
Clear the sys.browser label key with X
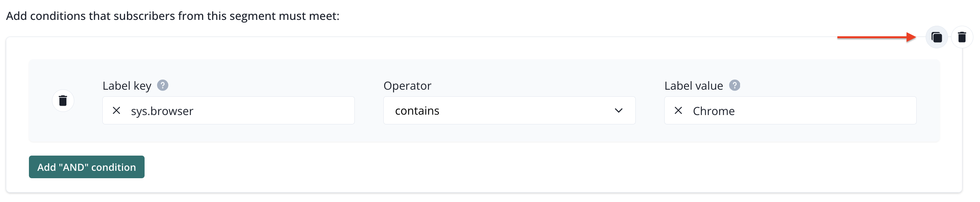[x=116, y=111]
